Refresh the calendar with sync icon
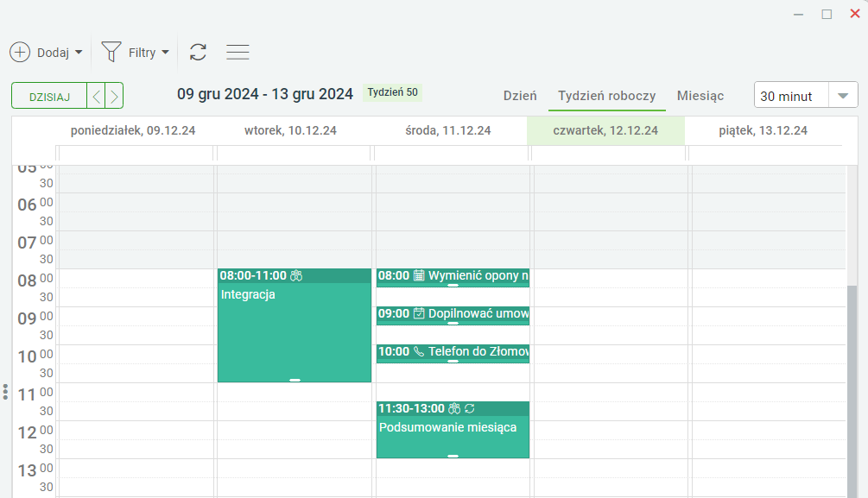 click(x=198, y=52)
